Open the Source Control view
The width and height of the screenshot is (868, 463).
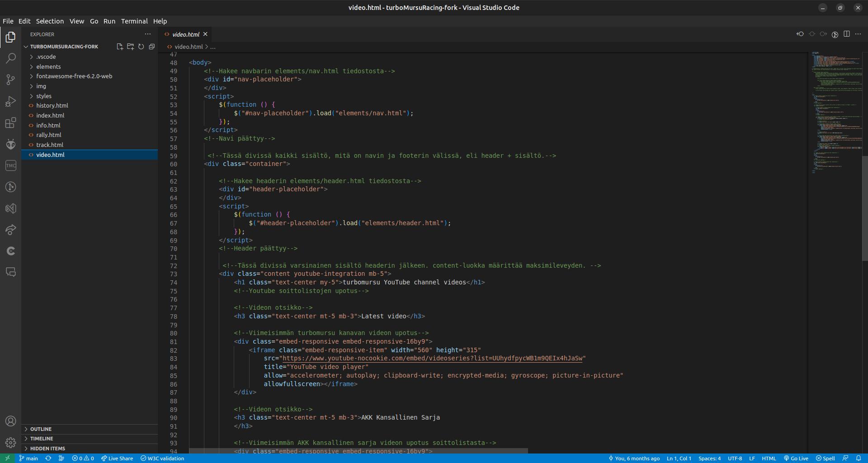pos(10,80)
